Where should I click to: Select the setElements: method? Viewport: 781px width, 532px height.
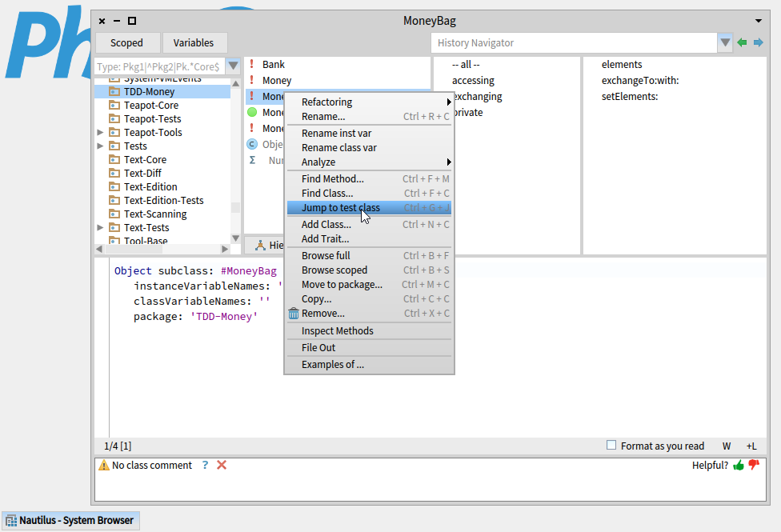coord(630,96)
